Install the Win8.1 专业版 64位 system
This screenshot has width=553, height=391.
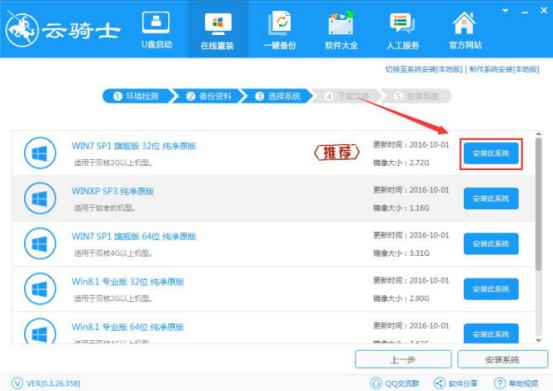coord(491,333)
